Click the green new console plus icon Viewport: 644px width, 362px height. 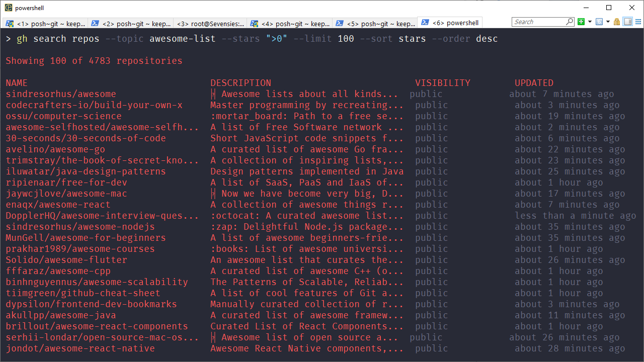pos(581,22)
